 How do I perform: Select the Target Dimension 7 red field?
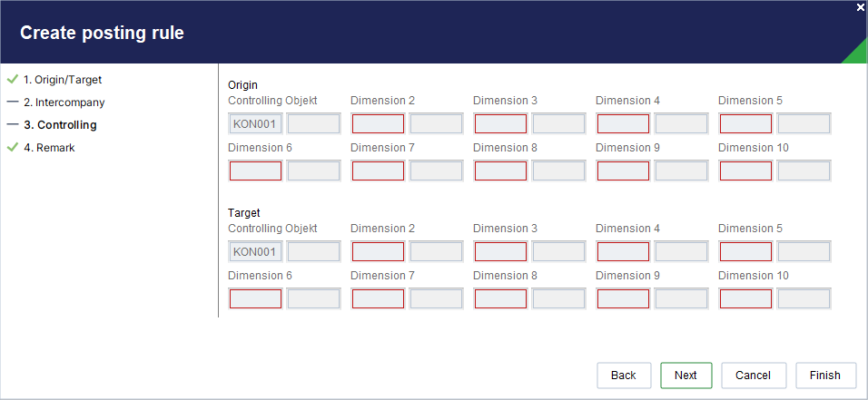click(x=378, y=298)
